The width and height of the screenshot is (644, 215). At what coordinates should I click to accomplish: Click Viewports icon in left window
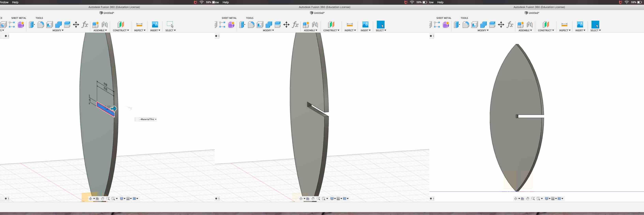tap(134, 198)
